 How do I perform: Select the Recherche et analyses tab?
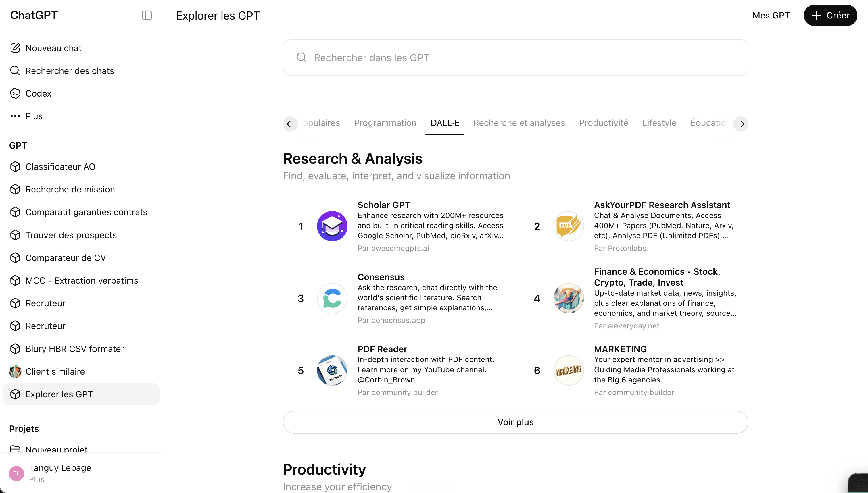point(519,123)
